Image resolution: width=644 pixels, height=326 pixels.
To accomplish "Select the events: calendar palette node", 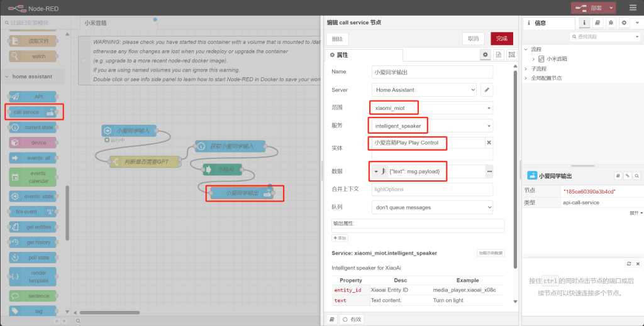I will point(33,177).
